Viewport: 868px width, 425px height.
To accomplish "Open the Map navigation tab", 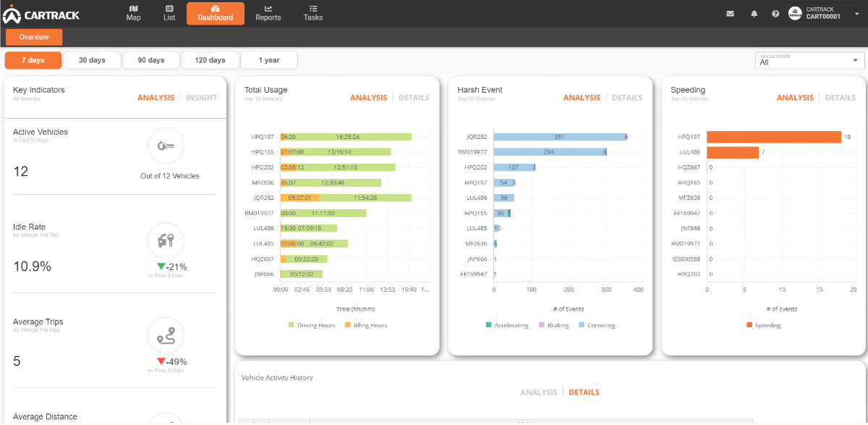I will click(x=134, y=13).
